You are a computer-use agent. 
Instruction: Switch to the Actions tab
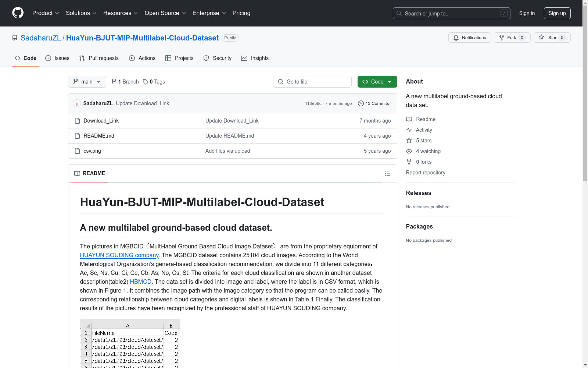tap(142, 58)
